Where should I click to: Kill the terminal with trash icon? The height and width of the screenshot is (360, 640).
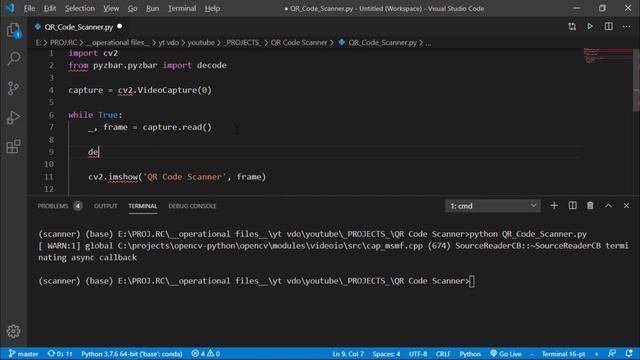(x=590, y=206)
